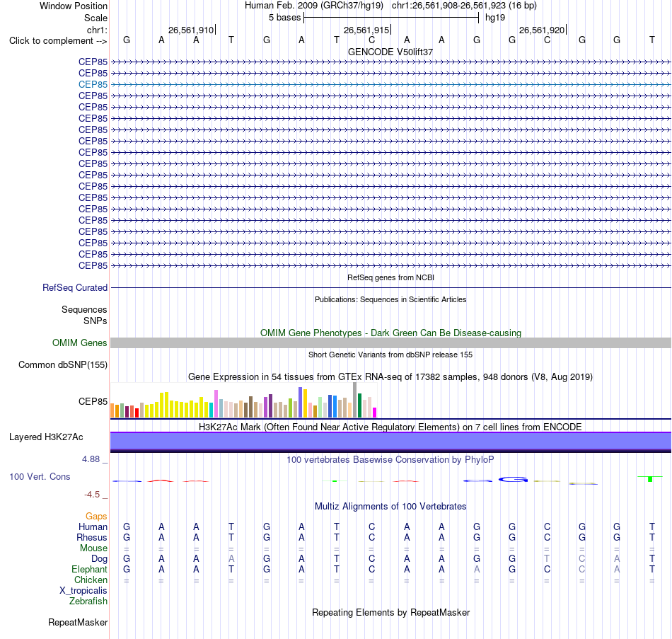Open the RefSeq Curated track label
The height and width of the screenshot is (639, 672).
click(x=74, y=288)
